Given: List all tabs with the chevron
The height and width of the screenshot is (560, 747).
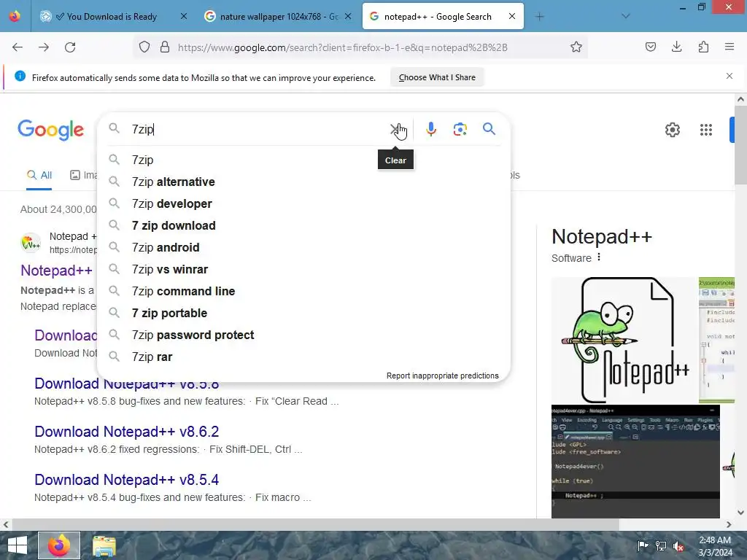Looking at the screenshot, I should coord(625,16).
